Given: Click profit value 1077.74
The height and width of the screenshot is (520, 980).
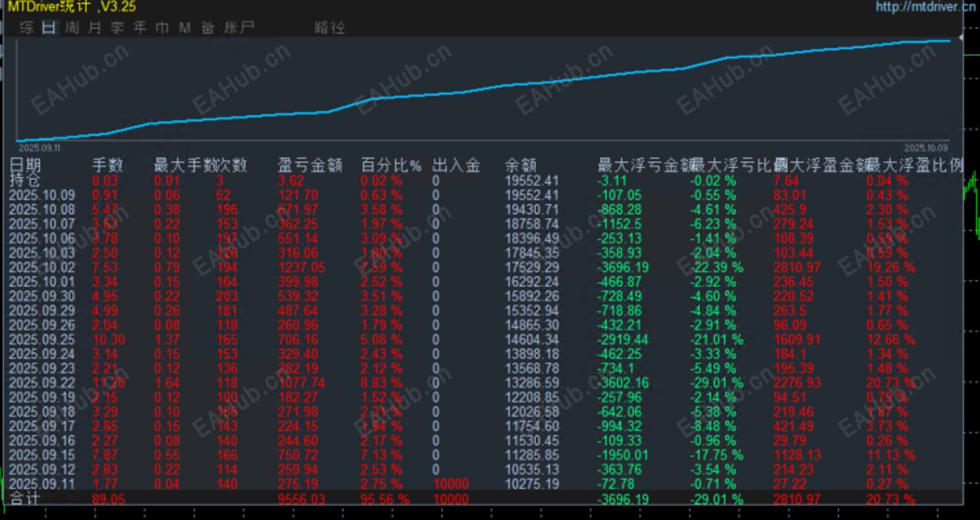Looking at the screenshot, I should coord(302,383).
